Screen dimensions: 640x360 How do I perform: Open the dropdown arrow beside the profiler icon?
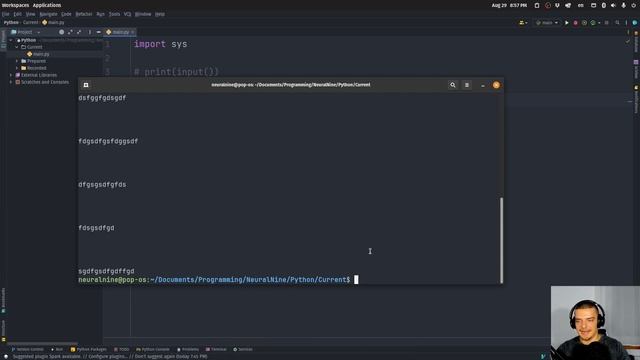599,23
